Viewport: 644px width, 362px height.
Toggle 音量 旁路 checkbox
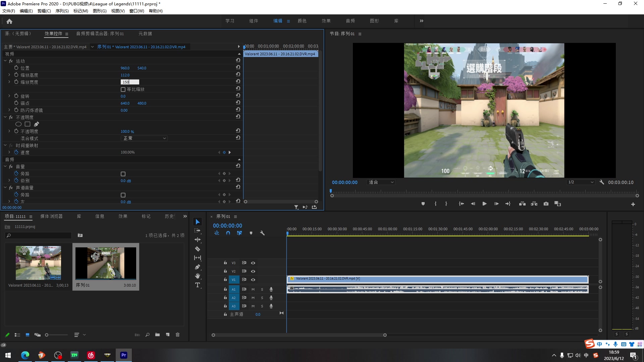[x=123, y=174]
